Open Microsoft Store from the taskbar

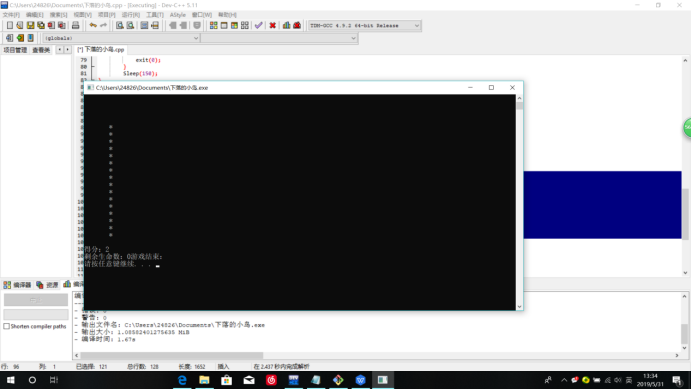tap(226, 380)
